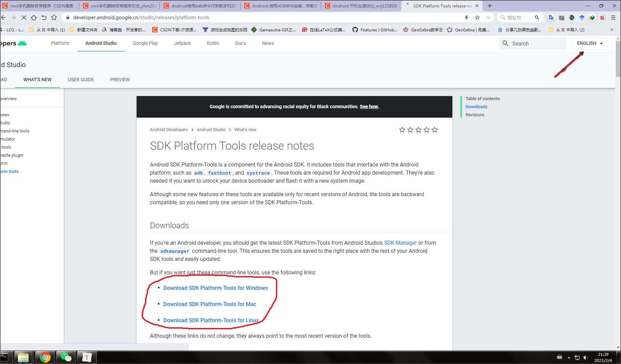Open radle plugin sidebar item
The width and height of the screenshot is (621, 364).
12,155
